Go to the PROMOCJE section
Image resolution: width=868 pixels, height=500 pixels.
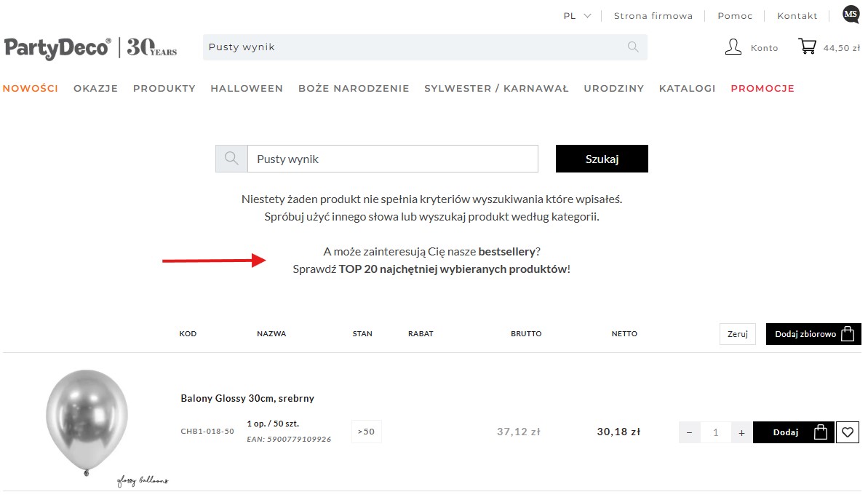762,89
